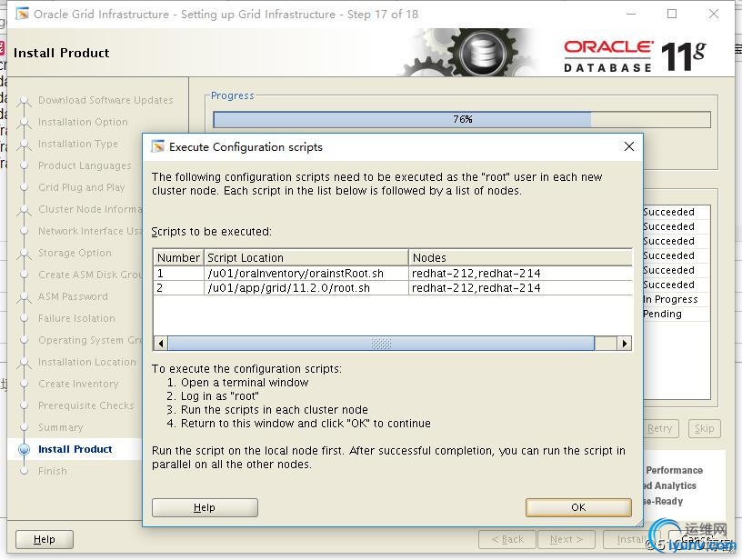Click scrollbar left arrow in scripts table

pos(161,344)
